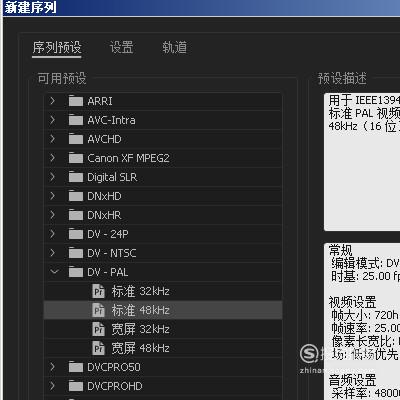Click the AVC-Intra folder icon
This screenshot has height=400, width=400.
[x=76, y=120]
